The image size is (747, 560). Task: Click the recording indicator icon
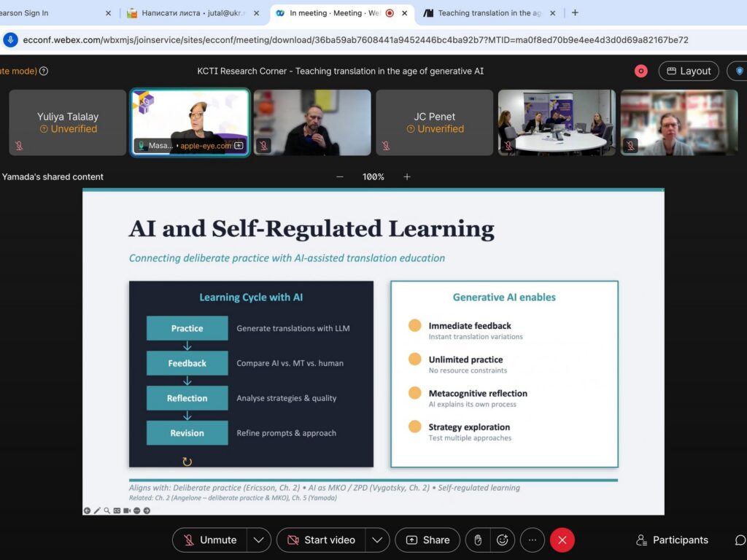click(x=640, y=71)
